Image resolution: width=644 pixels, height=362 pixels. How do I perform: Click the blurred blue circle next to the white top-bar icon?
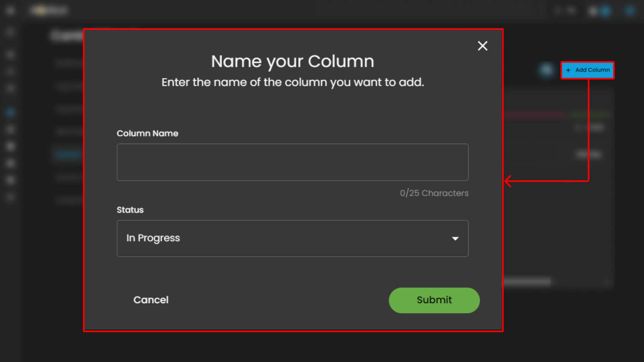click(605, 11)
